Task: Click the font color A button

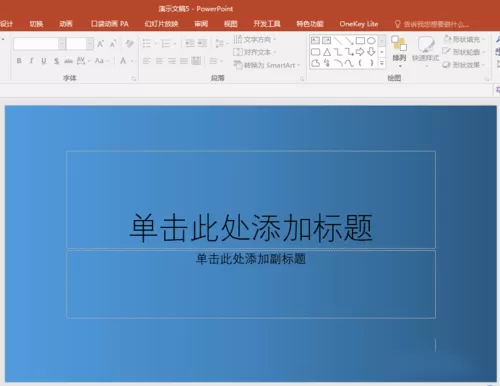Action: point(123,61)
